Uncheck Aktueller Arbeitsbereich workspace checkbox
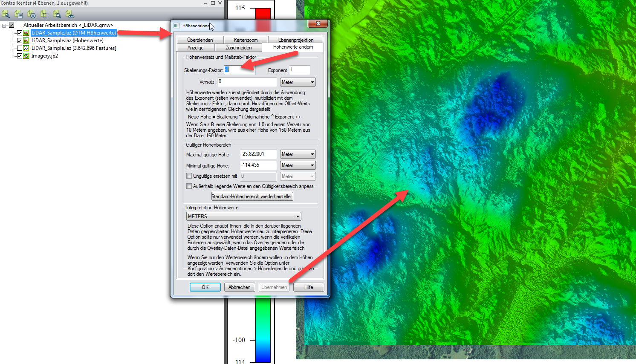 12,25
